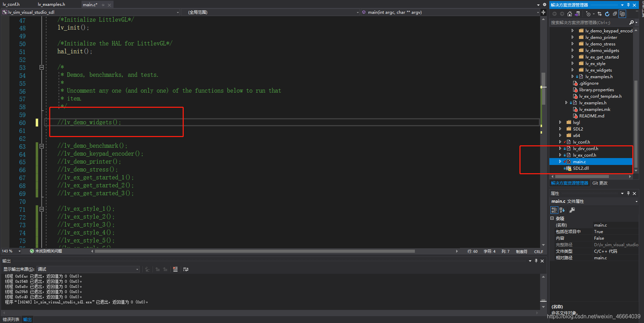
Task: Switch to the lv_examples.h editor tab
Action: (51, 4)
